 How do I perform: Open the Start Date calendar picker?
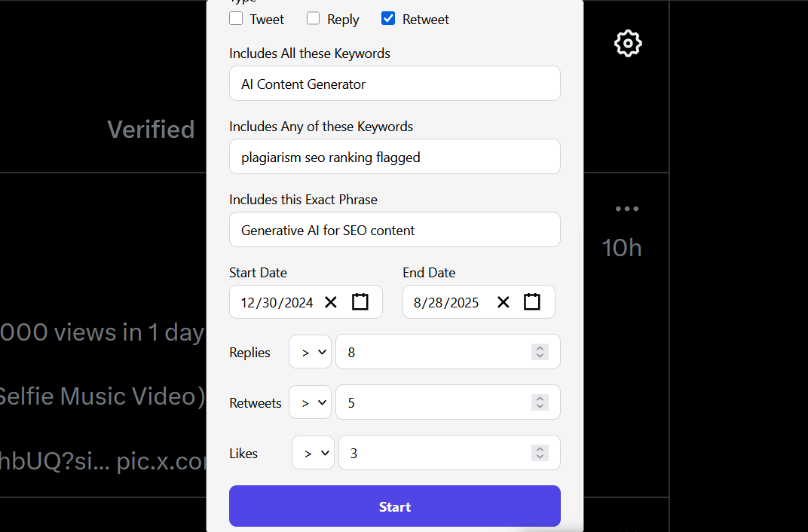(360, 301)
